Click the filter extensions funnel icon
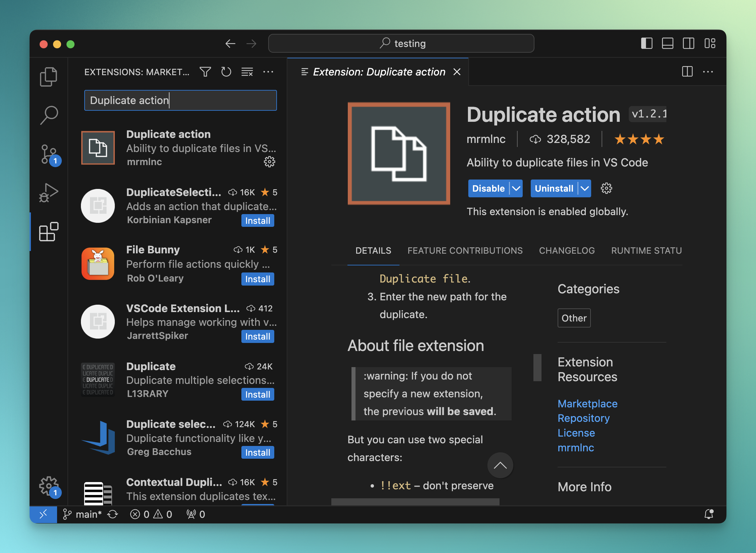The image size is (756, 553). point(205,72)
